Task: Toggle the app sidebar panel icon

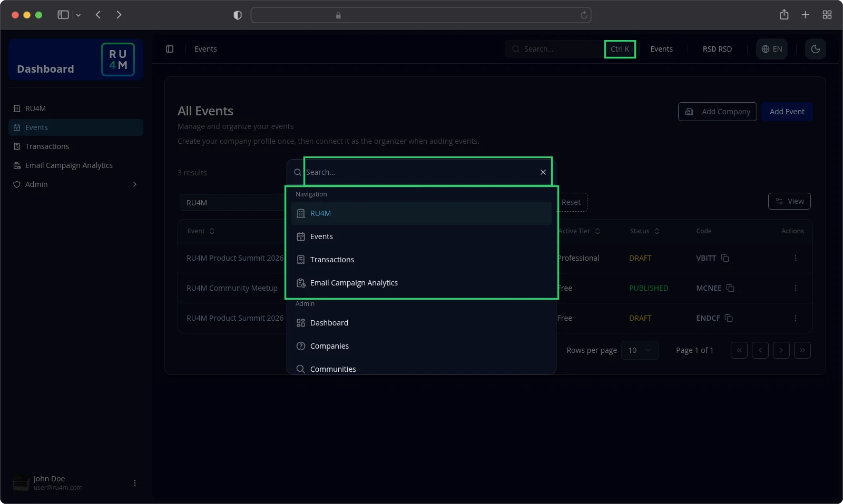Action: pyautogui.click(x=170, y=49)
